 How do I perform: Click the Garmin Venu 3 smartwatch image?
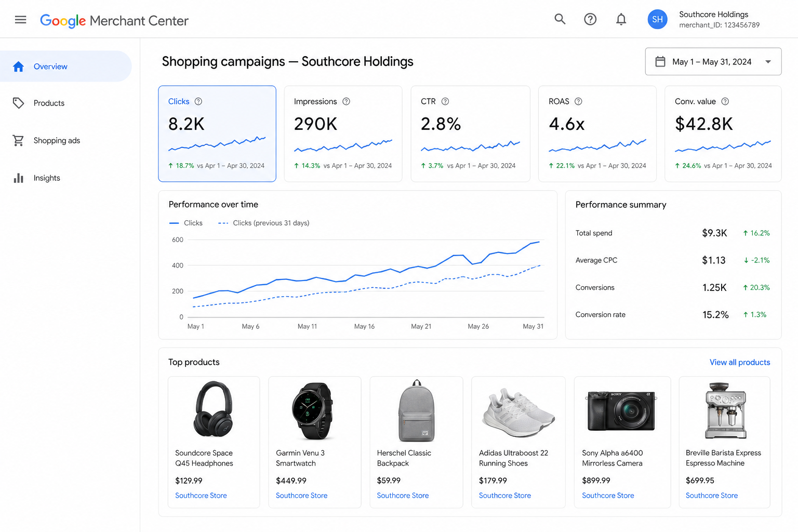coord(313,411)
